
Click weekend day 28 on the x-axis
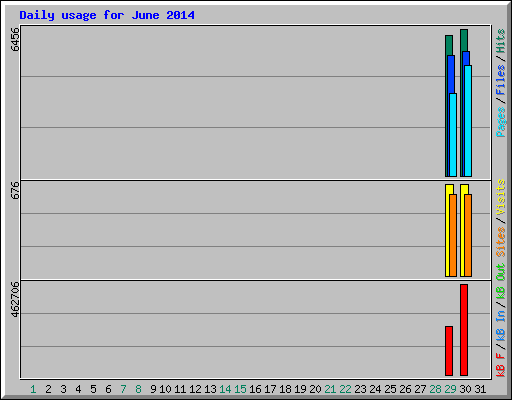click(435, 389)
